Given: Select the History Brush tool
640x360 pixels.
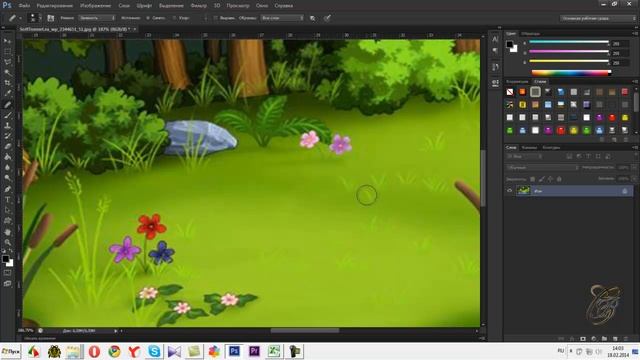Looking at the screenshot, I should pos(7,136).
